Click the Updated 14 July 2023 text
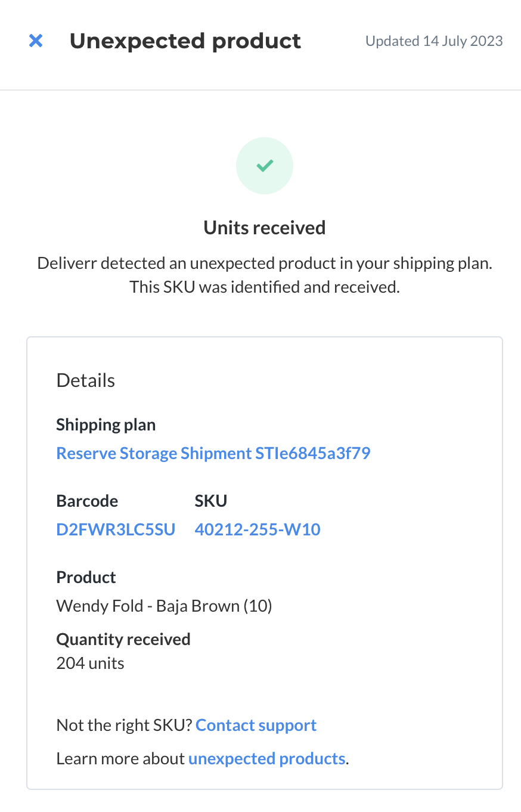The image size is (521, 812). pos(434,41)
